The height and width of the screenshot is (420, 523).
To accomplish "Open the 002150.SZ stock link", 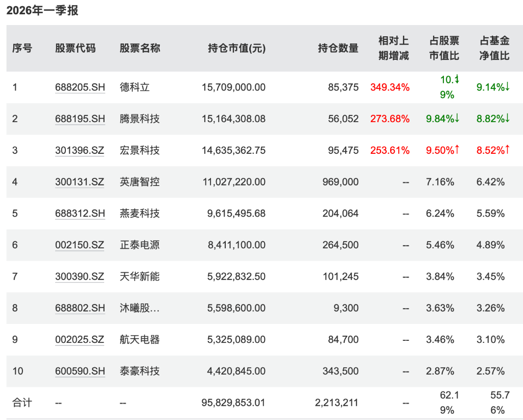I will point(80,245).
